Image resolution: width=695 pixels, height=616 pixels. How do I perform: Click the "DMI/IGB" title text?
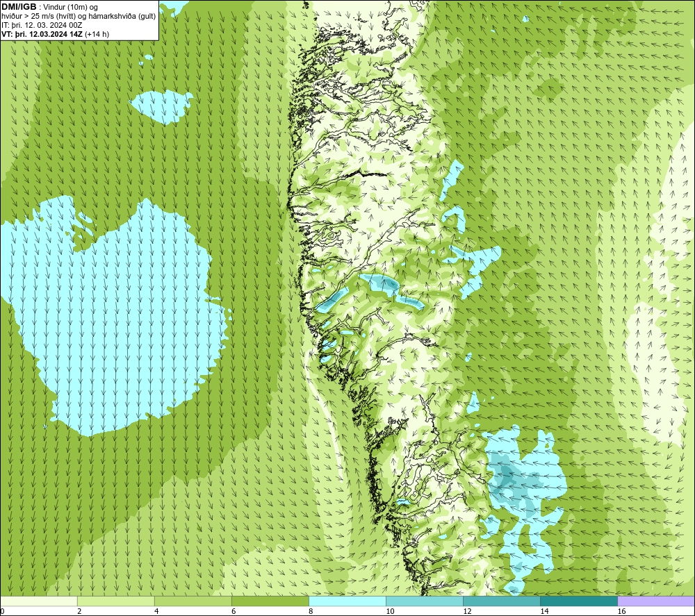19,7
